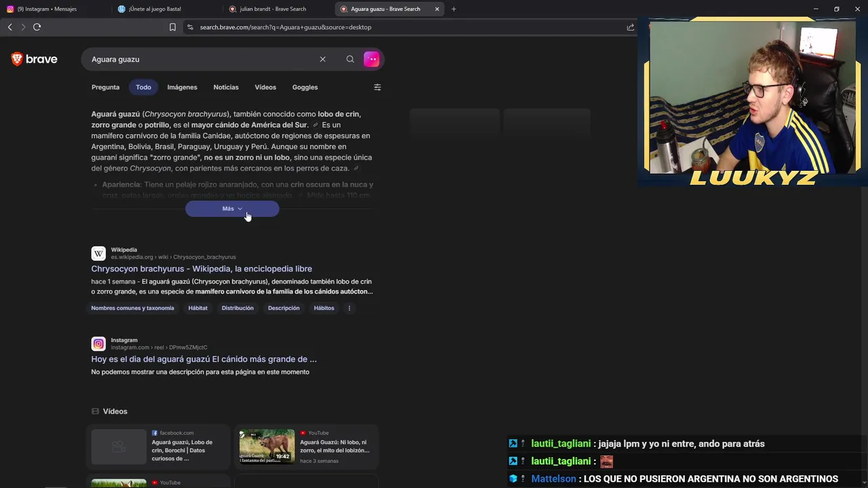The height and width of the screenshot is (488, 868).
Task: Expand the AI summary with Más
Action: 232,209
